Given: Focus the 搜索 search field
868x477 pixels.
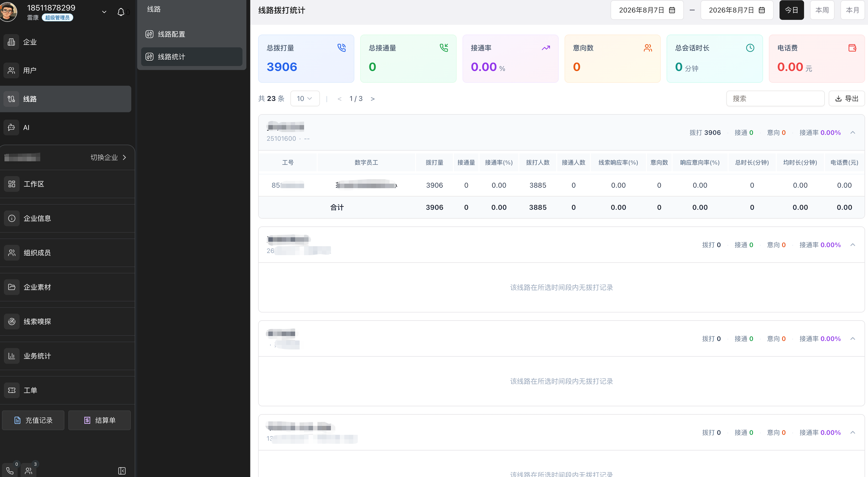Looking at the screenshot, I should (x=775, y=98).
